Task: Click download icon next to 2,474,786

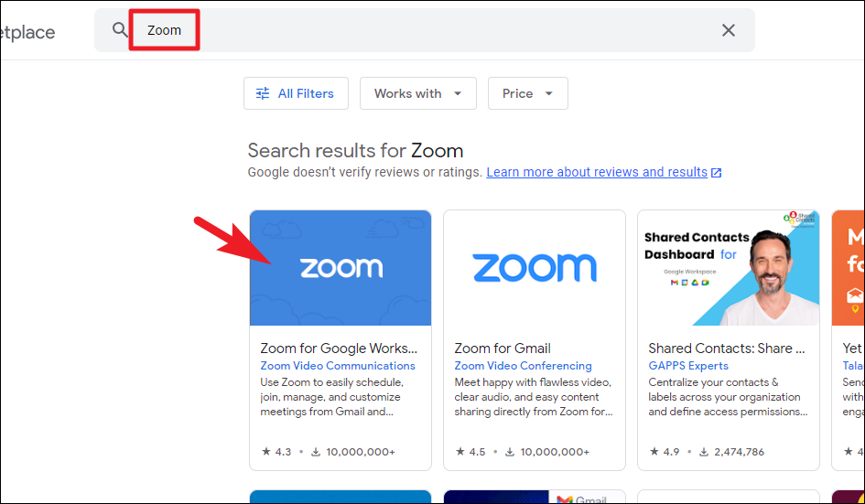Action: pyautogui.click(x=704, y=452)
